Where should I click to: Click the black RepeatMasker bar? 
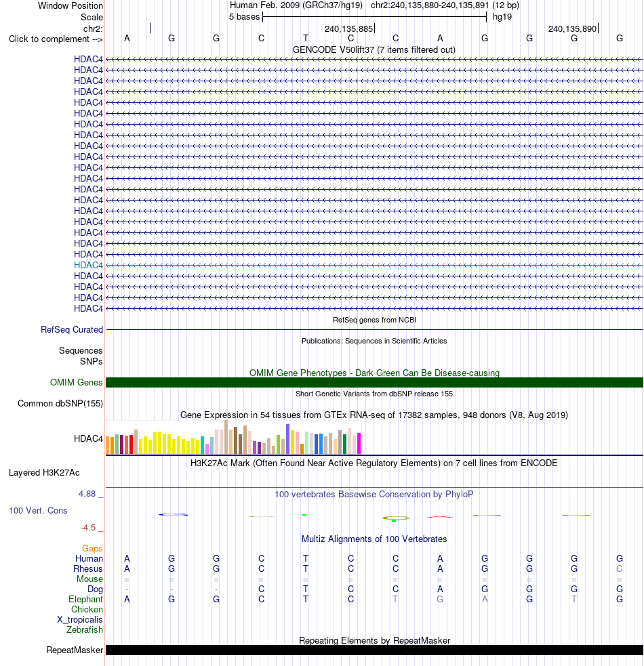click(374, 650)
